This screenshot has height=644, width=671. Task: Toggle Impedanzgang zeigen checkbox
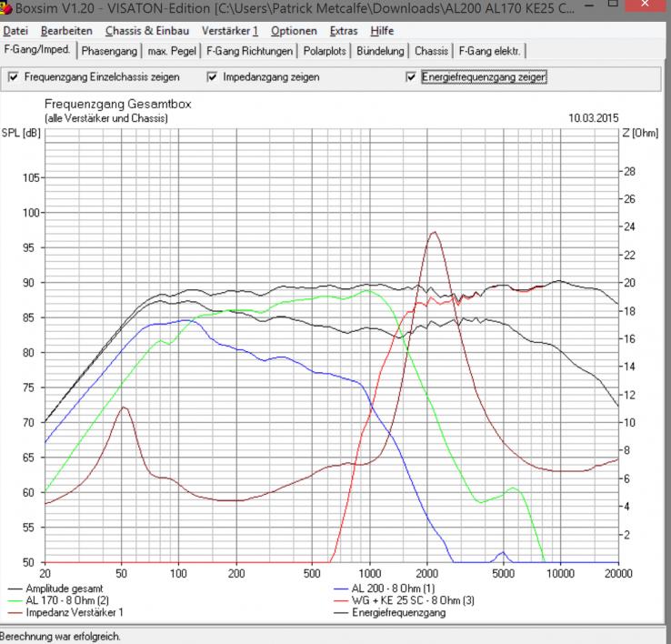pyautogui.click(x=212, y=77)
